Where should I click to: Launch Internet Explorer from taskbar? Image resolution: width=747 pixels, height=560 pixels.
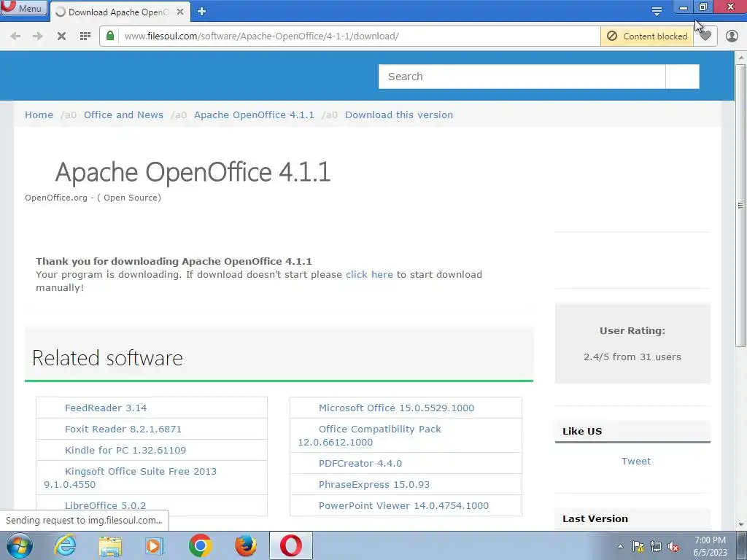[65, 545]
